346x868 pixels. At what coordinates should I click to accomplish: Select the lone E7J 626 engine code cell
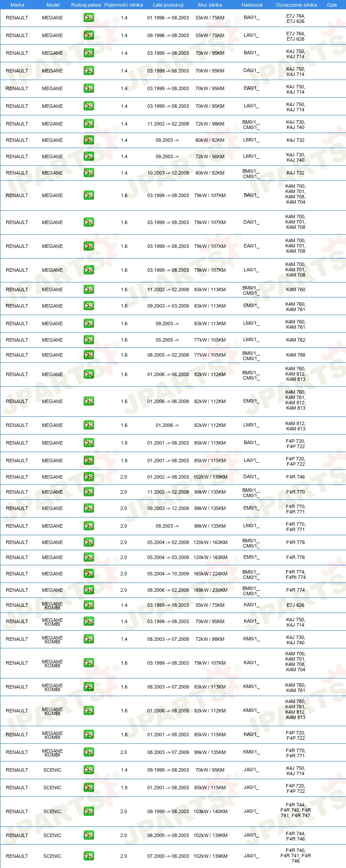[x=296, y=605]
